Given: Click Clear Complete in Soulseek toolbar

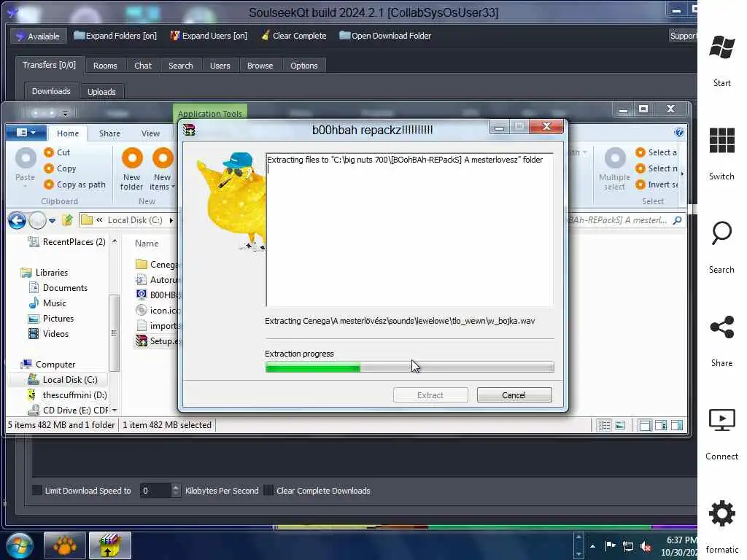Looking at the screenshot, I should click(293, 36).
